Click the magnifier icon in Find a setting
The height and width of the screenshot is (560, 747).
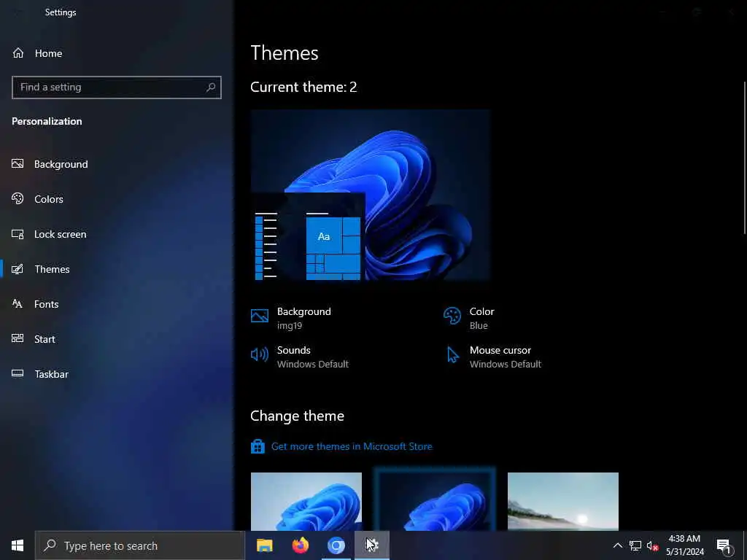(x=211, y=87)
